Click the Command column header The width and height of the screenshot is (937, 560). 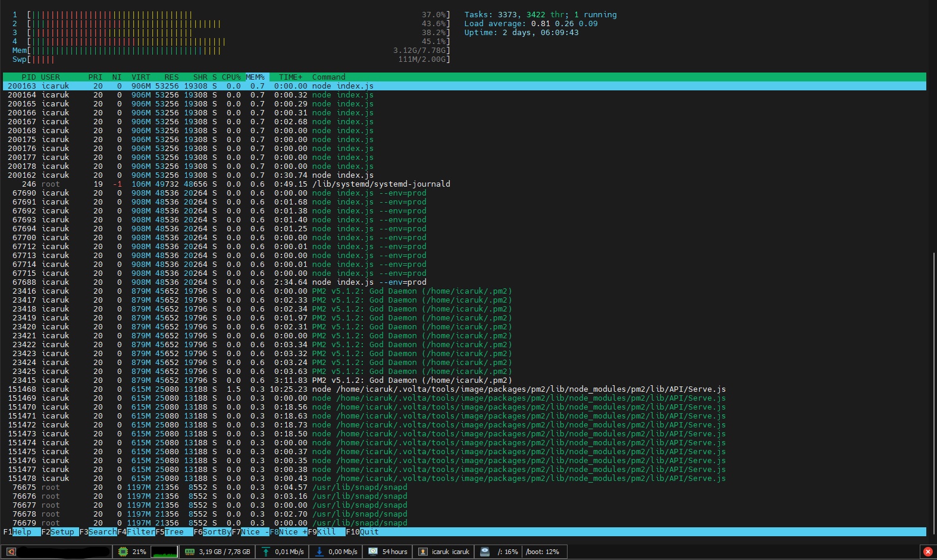(x=329, y=77)
